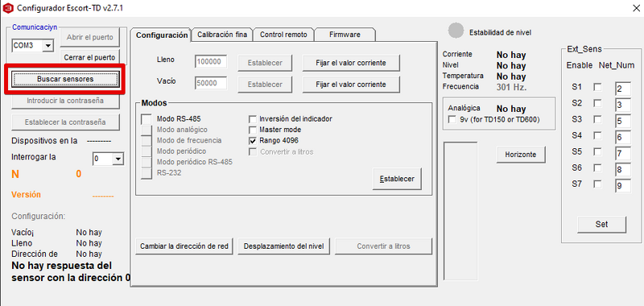Select Modo periódico RS-485 option
644x306 pixels.
click(147, 162)
